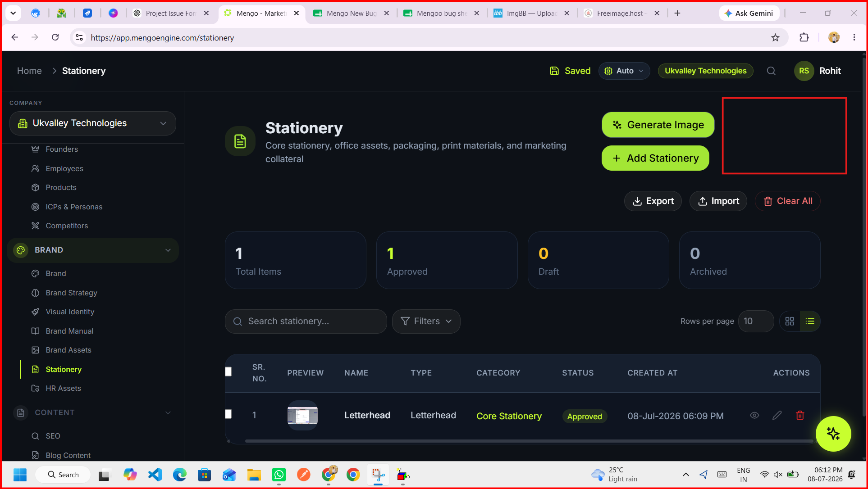The height and width of the screenshot is (489, 868).
Task: Click the RS user avatar
Action: 804,71
